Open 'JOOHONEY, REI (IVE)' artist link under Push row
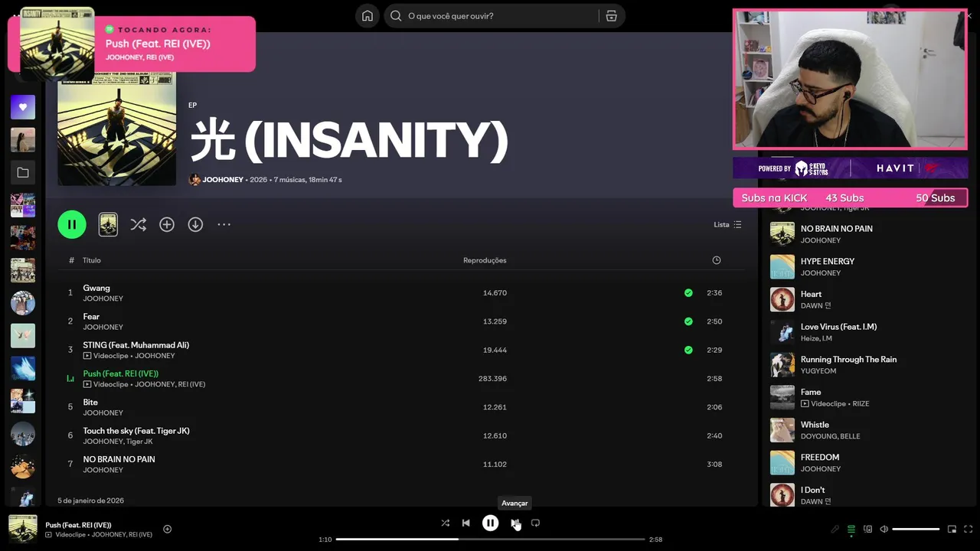 (170, 384)
